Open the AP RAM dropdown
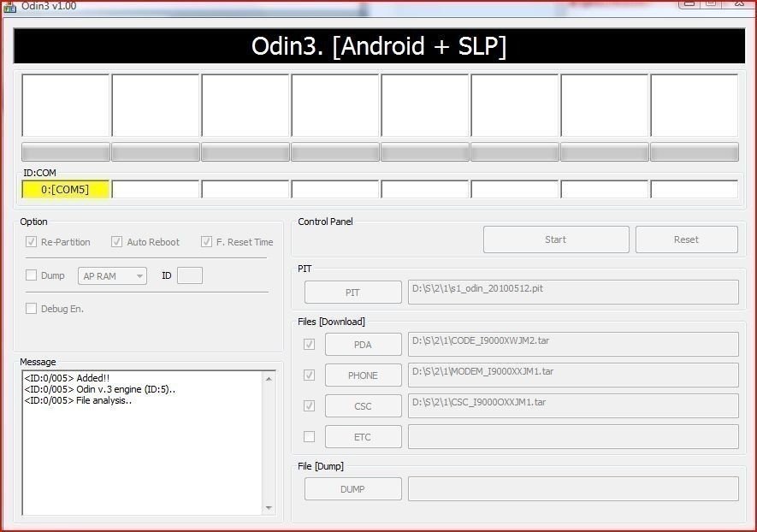Screen dimensions: 757x532 click(x=112, y=276)
